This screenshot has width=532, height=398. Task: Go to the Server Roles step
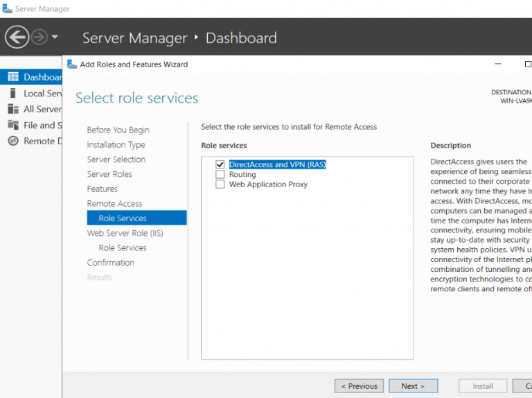click(x=109, y=174)
